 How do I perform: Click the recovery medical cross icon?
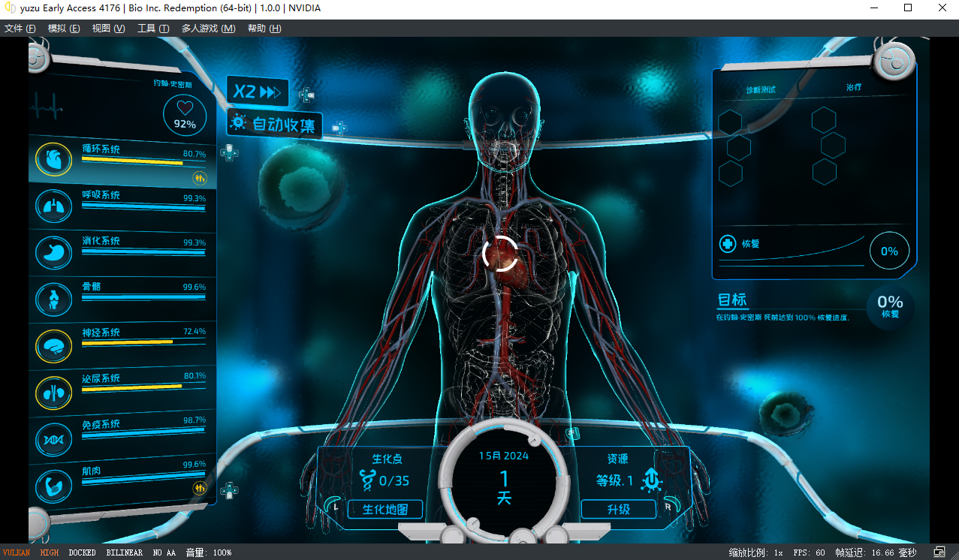click(728, 244)
